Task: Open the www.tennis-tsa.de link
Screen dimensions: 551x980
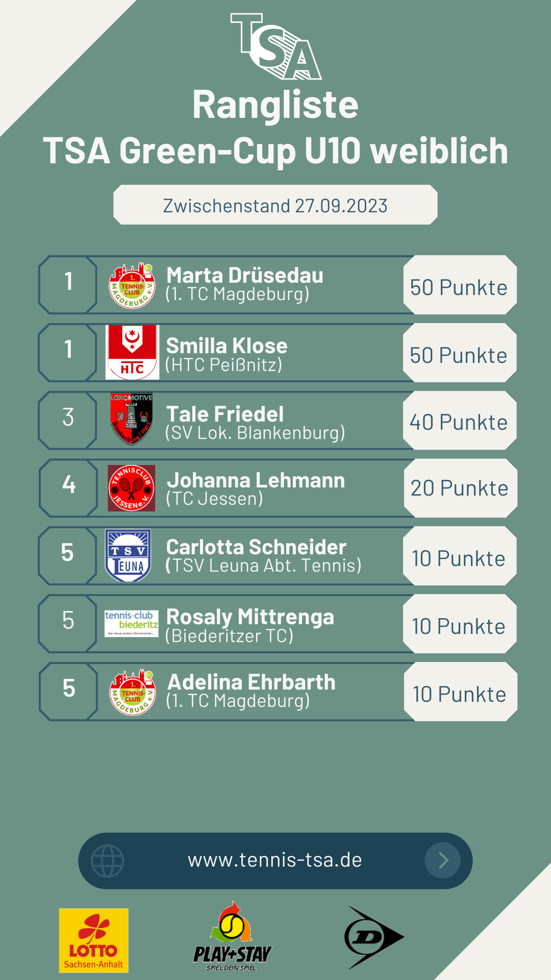Action: 275,861
